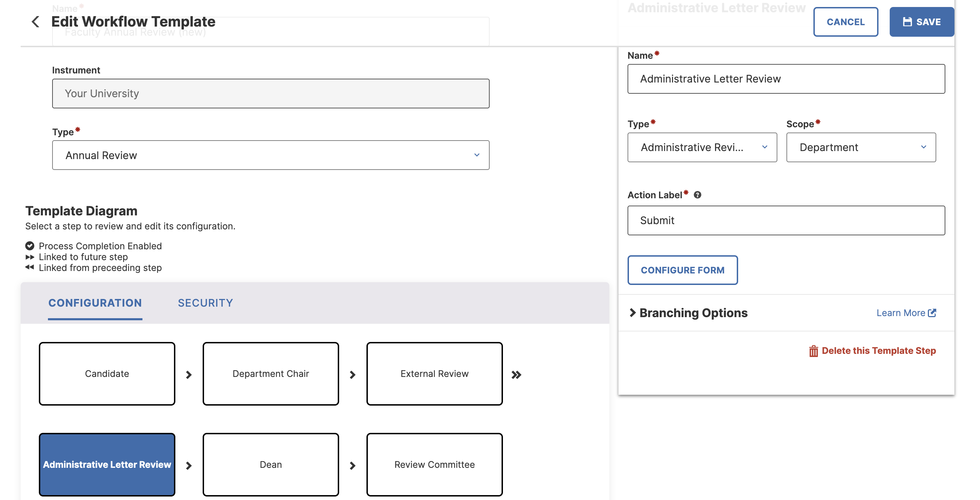Open the Scope dropdown showing Department
Screen dimensions: 980x500
[861, 148]
